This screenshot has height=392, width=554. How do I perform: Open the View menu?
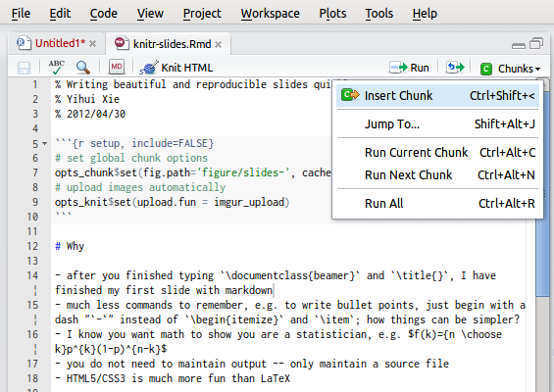pyautogui.click(x=150, y=14)
